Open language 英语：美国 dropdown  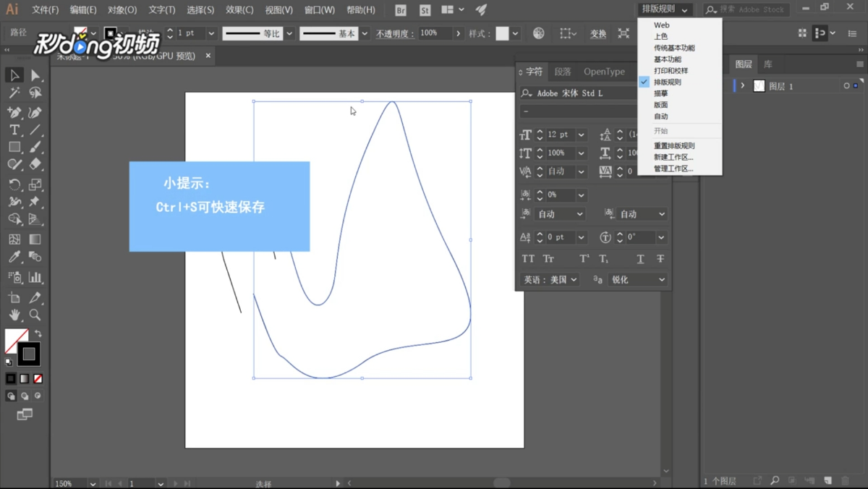click(551, 279)
